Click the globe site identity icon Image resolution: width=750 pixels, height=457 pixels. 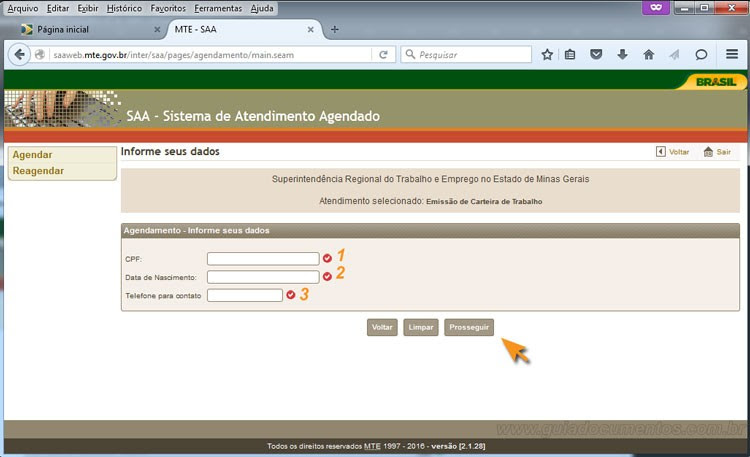click(40, 55)
